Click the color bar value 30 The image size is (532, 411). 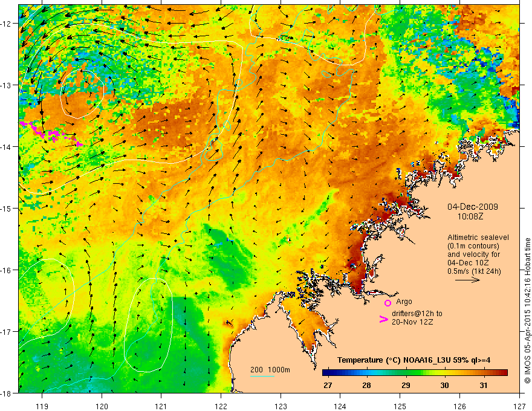(x=444, y=385)
